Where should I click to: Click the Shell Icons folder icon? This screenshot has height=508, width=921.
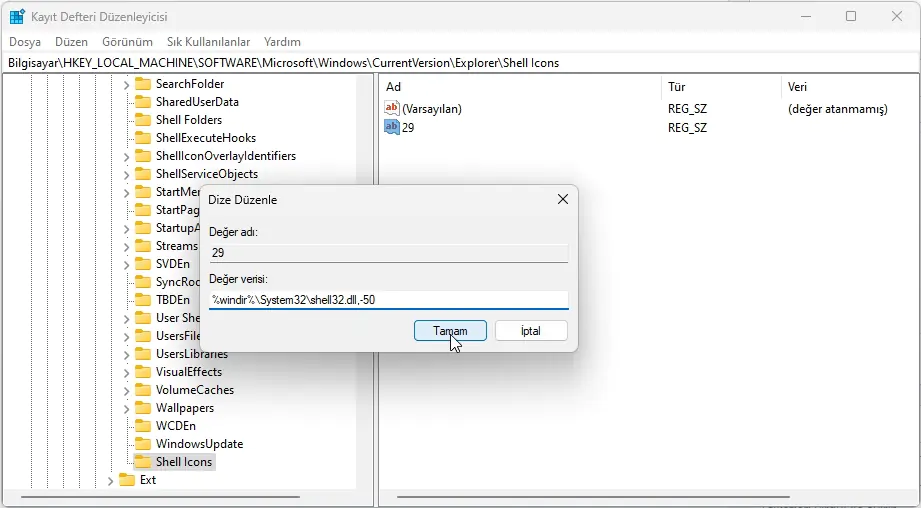point(143,462)
